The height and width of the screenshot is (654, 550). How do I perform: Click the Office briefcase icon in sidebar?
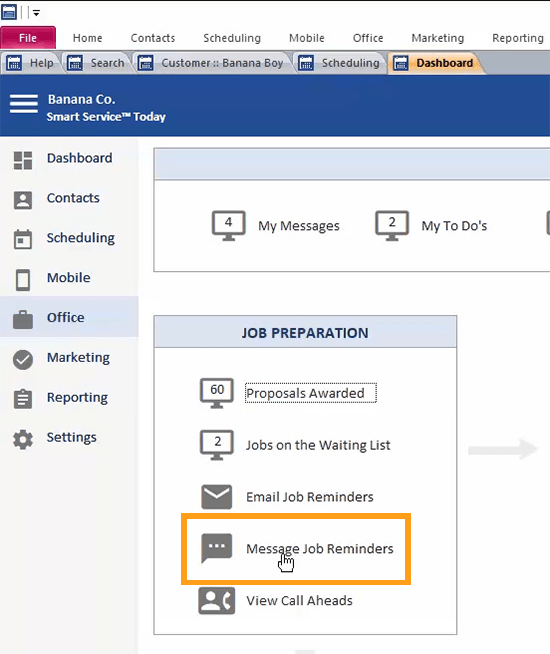(x=23, y=319)
